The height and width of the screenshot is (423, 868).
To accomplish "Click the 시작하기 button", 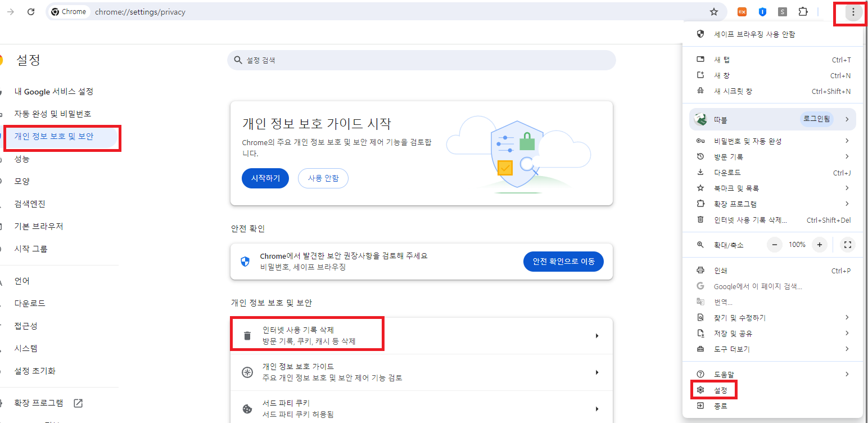I will coord(265,178).
